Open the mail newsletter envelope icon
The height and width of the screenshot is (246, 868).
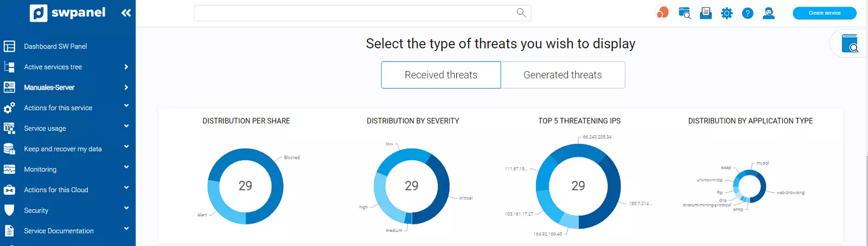point(706,13)
